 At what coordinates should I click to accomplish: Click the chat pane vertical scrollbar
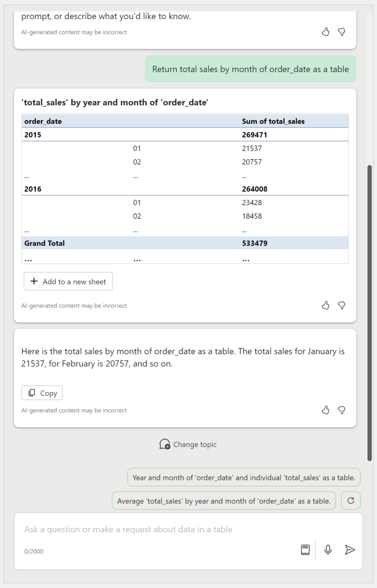[x=369, y=312]
